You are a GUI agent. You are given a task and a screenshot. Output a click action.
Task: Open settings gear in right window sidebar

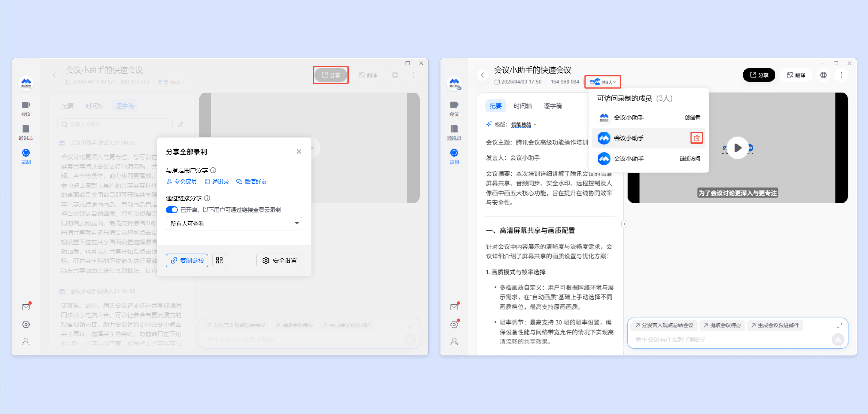(x=454, y=324)
